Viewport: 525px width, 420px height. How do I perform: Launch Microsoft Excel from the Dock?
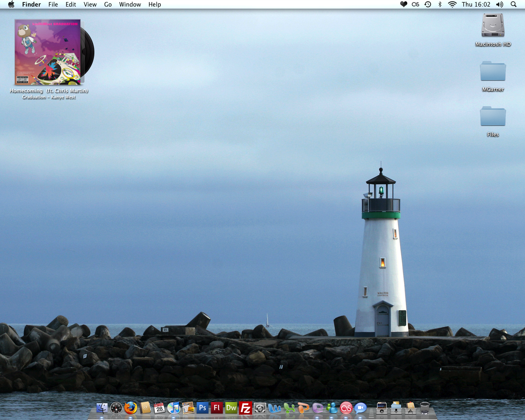click(289, 408)
